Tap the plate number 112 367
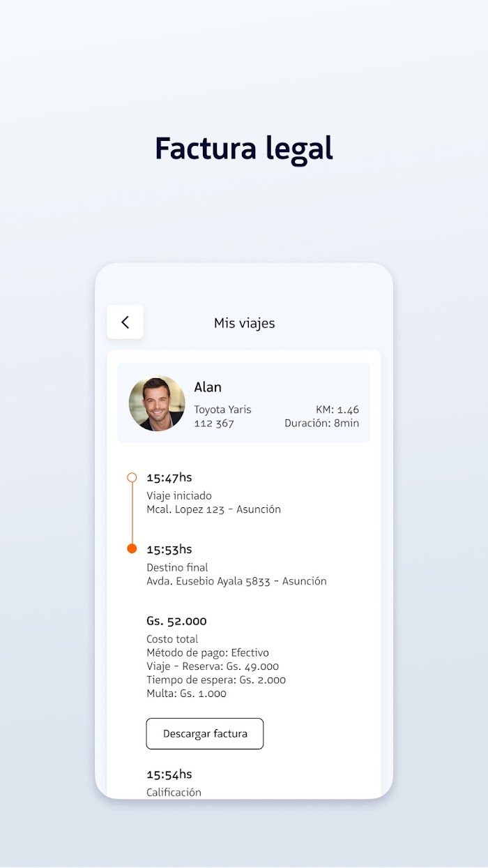 [214, 424]
